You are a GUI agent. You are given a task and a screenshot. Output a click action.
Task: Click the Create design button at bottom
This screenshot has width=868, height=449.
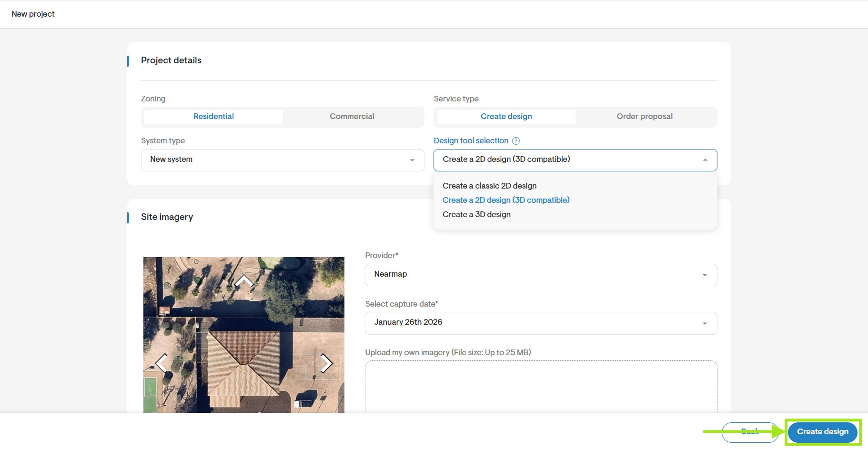[x=823, y=432]
